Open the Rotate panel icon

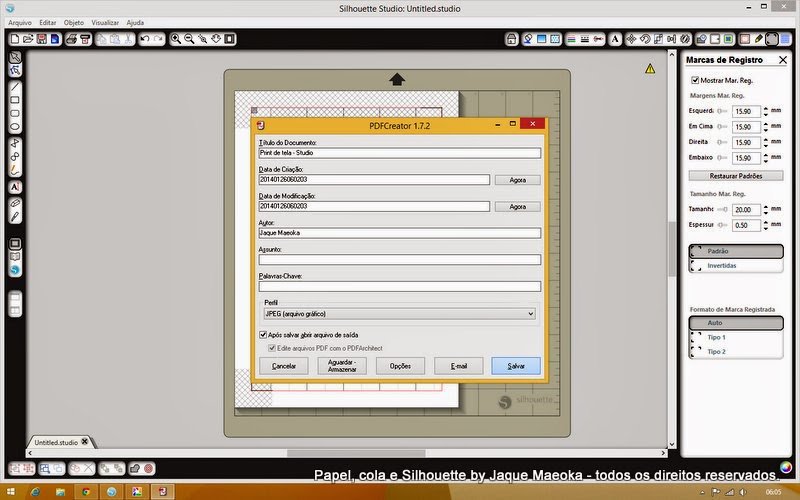pyautogui.click(x=645, y=39)
